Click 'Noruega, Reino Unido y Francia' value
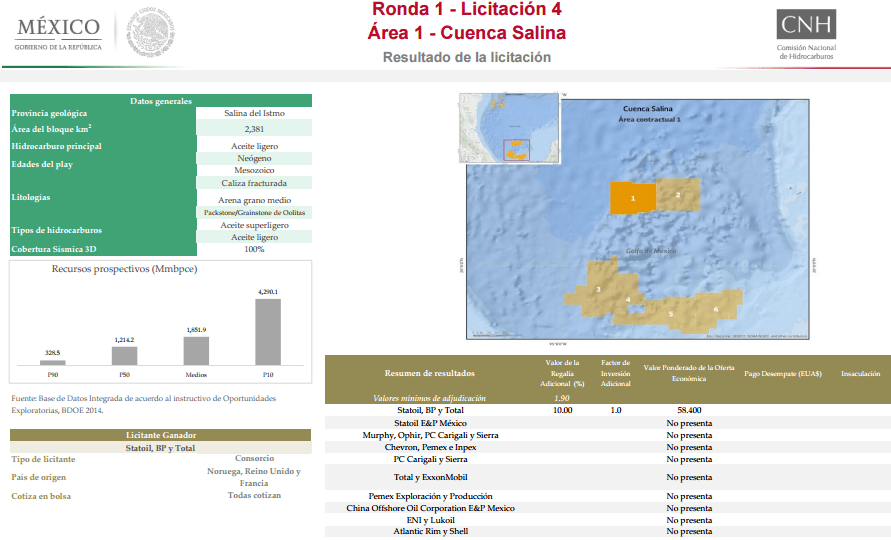The image size is (891, 540). tap(254, 477)
